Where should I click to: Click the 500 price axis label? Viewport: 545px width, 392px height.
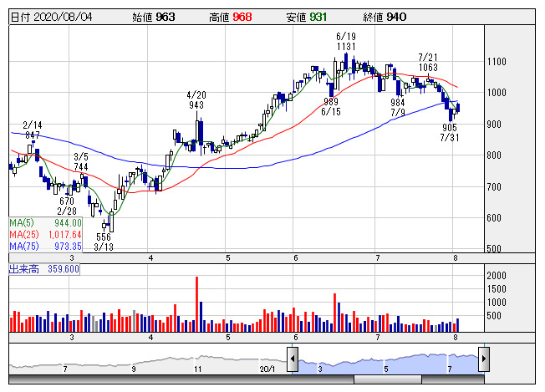point(494,249)
